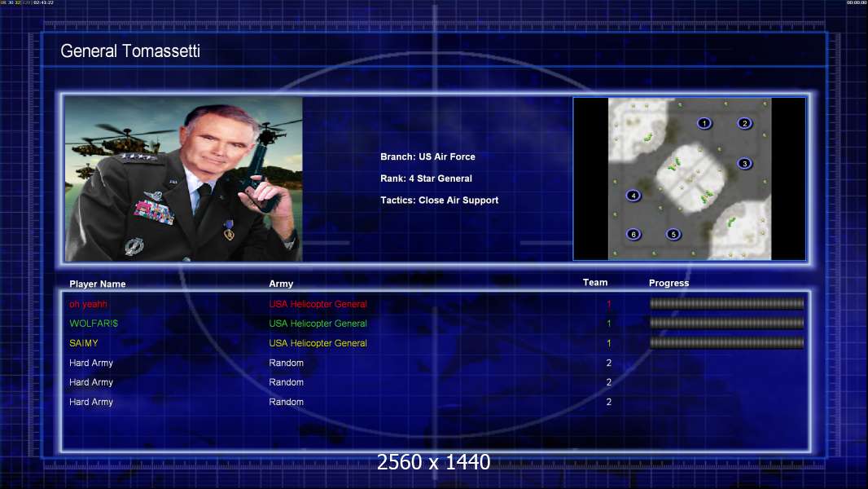Click the "Branch: US Air Force" line
The height and width of the screenshot is (489, 868).
click(x=427, y=156)
